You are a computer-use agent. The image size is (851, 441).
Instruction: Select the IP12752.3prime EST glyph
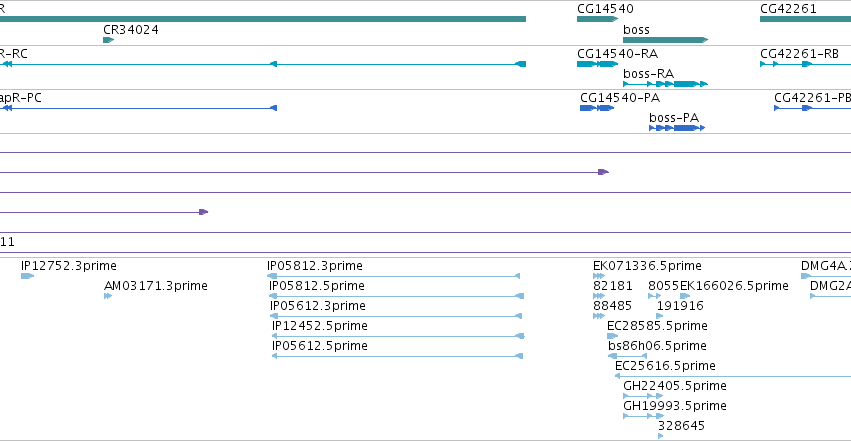coord(27,276)
